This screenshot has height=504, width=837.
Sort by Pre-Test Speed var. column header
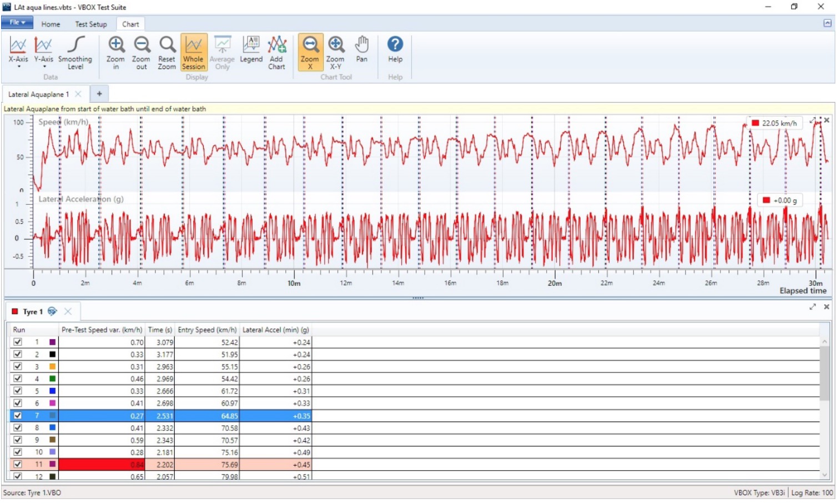(x=102, y=330)
